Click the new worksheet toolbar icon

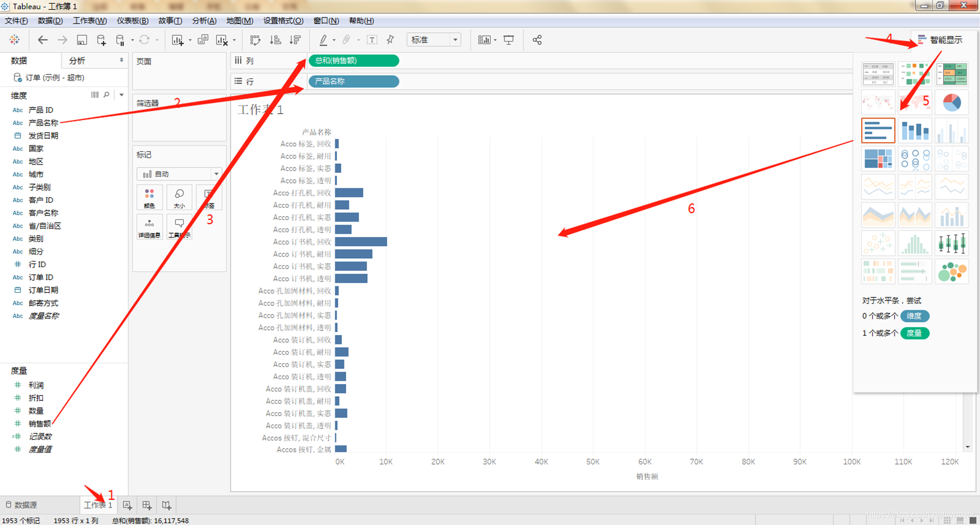177,40
